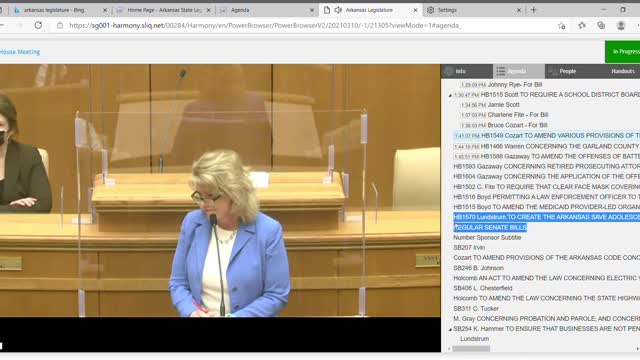Close the Settings browser tab
The height and width of the screenshot is (360, 640).
point(519,10)
